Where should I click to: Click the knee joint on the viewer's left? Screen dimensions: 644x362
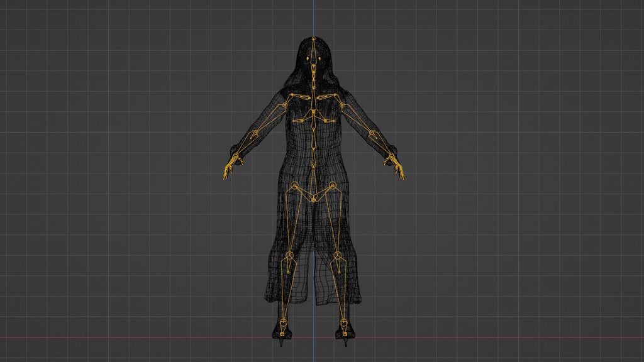[289, 256]
